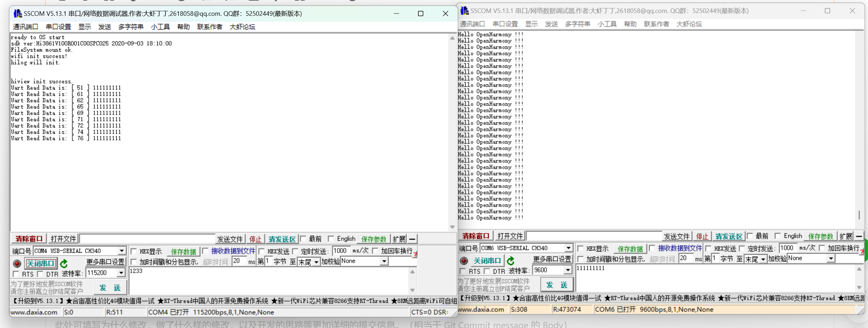Screen dimensions: 868x328
Task: Check English checkbox in left window
Action: [x=331, y=239]
